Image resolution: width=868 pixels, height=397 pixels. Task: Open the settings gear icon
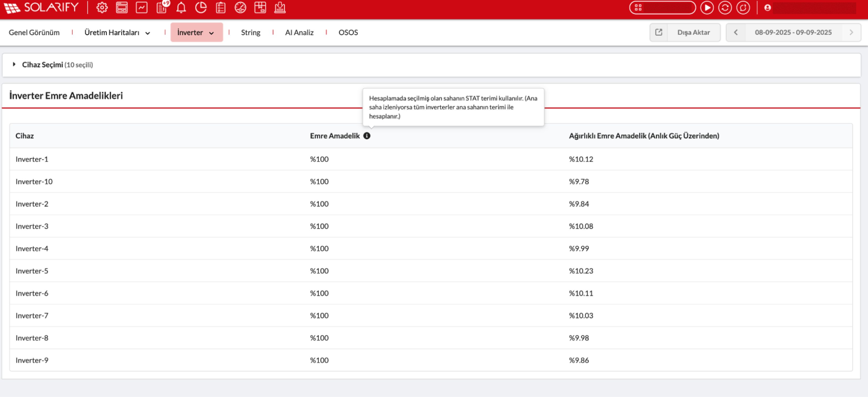pyautogui.click(x=102, y=7)
